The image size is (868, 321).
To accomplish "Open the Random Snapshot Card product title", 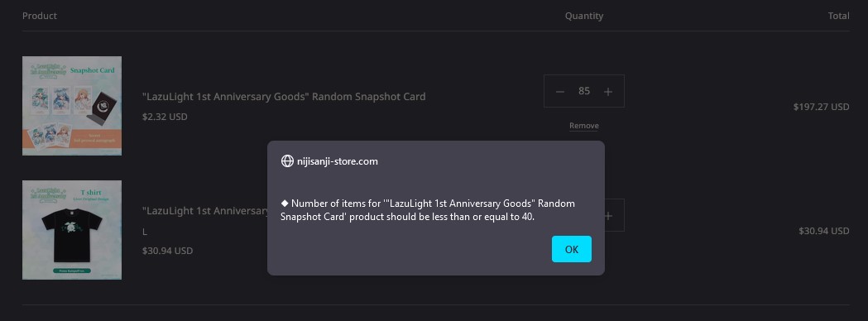I will point(284,96).
